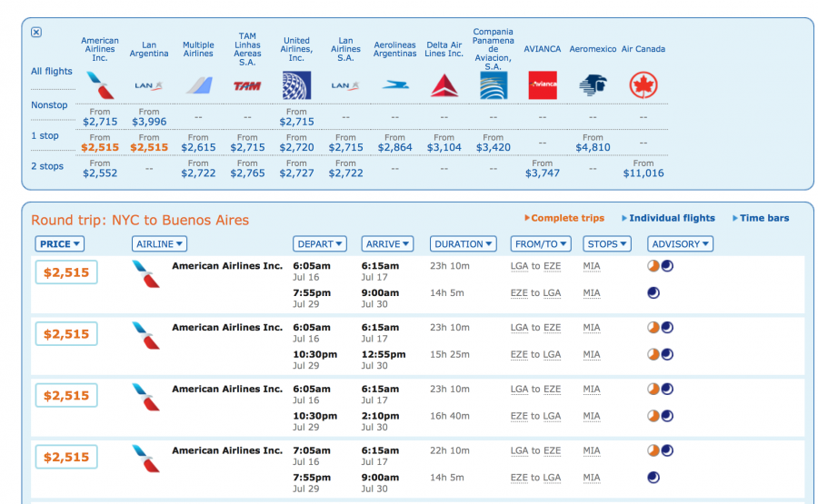Click the Air Canada maple leaf logo
818x504 pixels.
(x=643, y=85)
